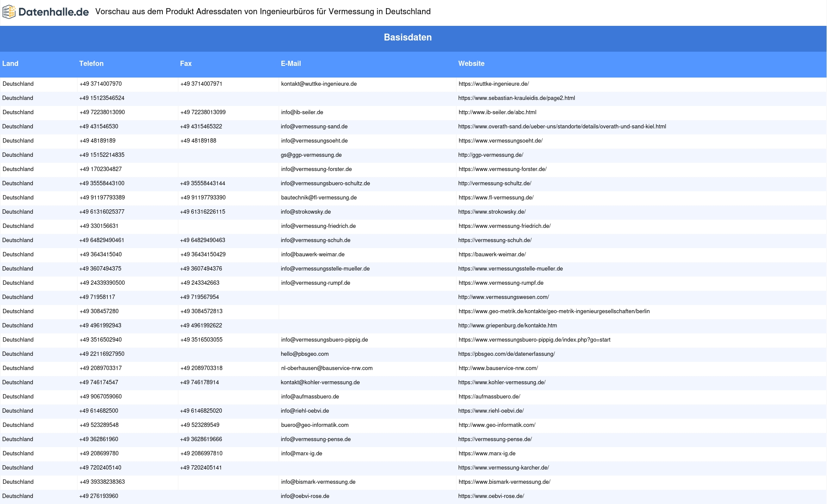Open https://www.fl-vermessung.de/ link
The width and height of the screenshot is (827, 504).
coord(496,198)
